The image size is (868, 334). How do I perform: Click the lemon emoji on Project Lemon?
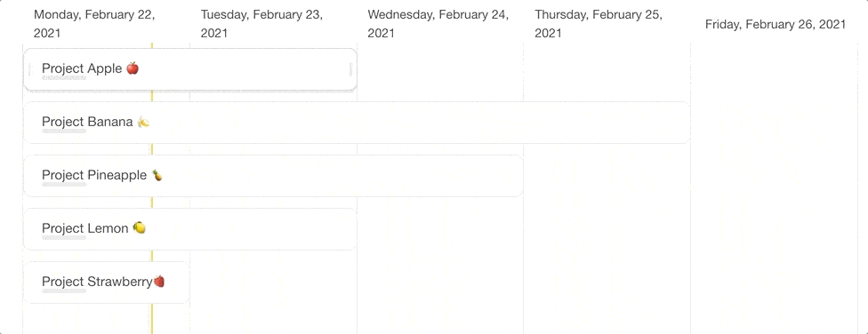click(x=139, y=227)
